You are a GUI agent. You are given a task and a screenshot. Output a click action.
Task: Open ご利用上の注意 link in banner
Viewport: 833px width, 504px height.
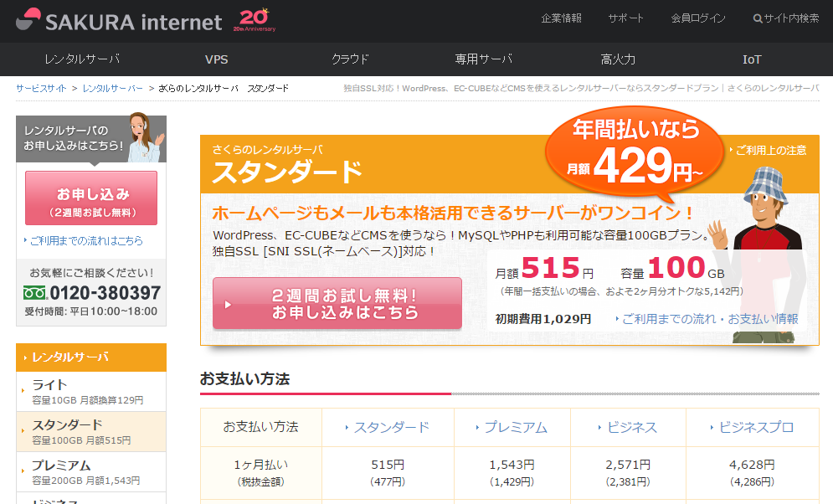click(x=769, y=151)
